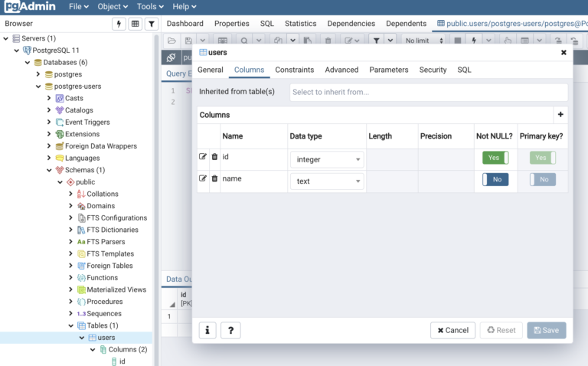Click the edit icon for the id column
Viewport: 588px width, 366px height.
click(x=203, y=157)
